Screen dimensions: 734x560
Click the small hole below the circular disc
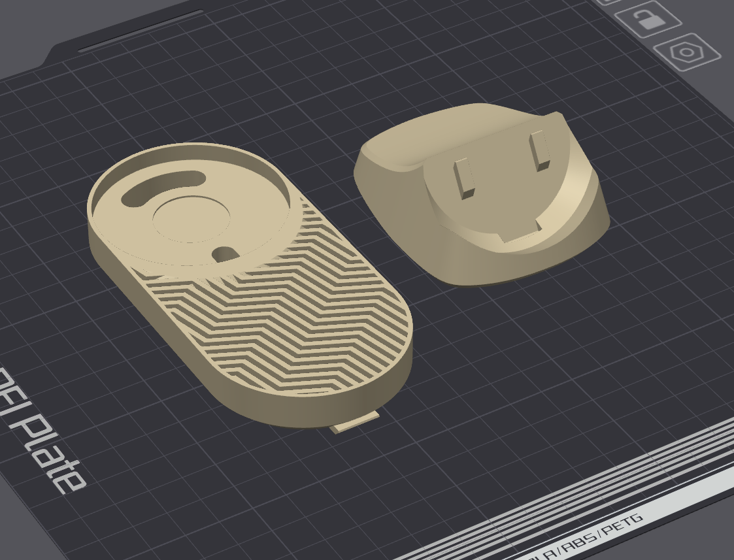tap(225, 252)
